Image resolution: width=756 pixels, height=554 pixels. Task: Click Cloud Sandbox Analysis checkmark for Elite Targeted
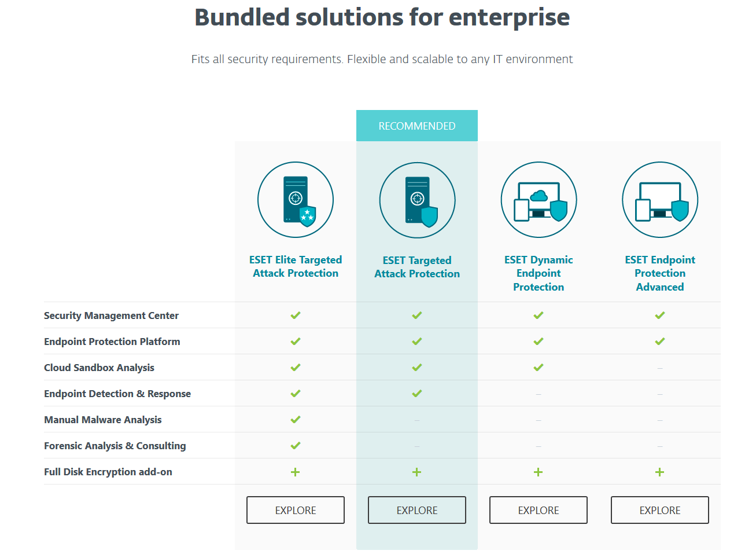296,368
